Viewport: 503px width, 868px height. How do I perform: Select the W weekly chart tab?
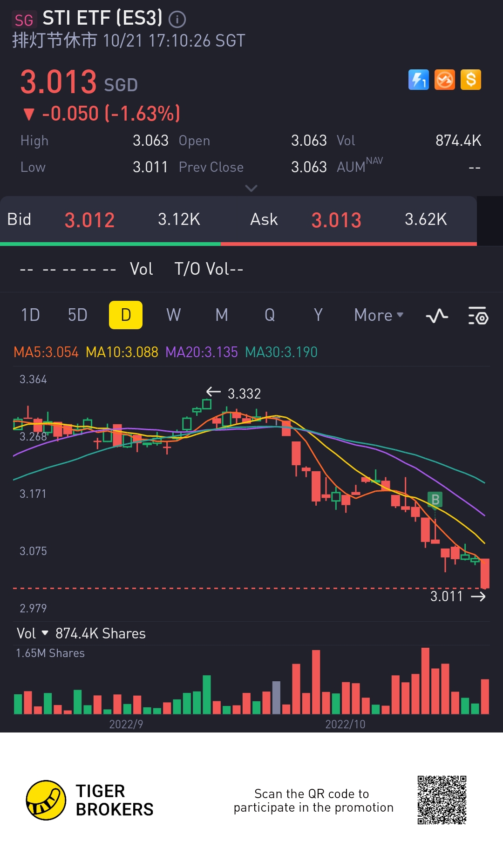173,315
